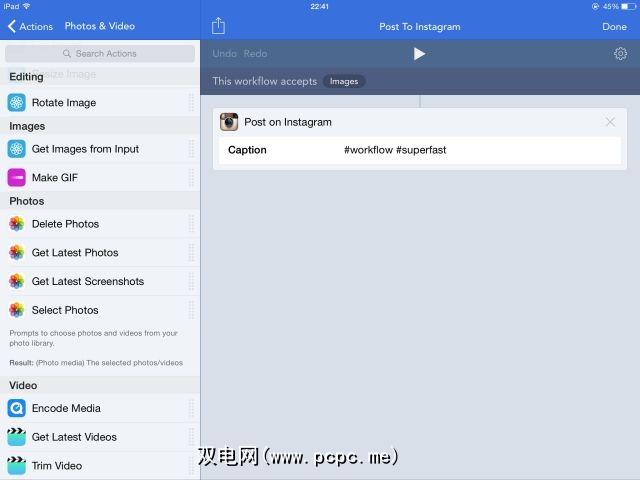Screen dimensions: 640x480
Task: Grab the Rotate Image drag handle
Action: (191, 102)
